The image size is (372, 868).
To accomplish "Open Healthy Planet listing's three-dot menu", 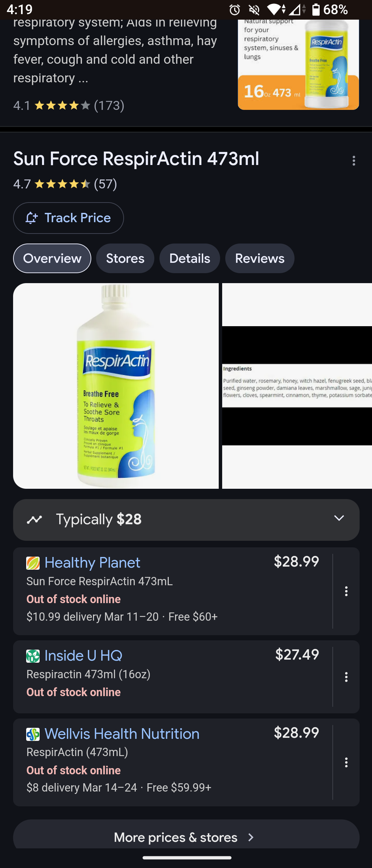I will (346, 591).
